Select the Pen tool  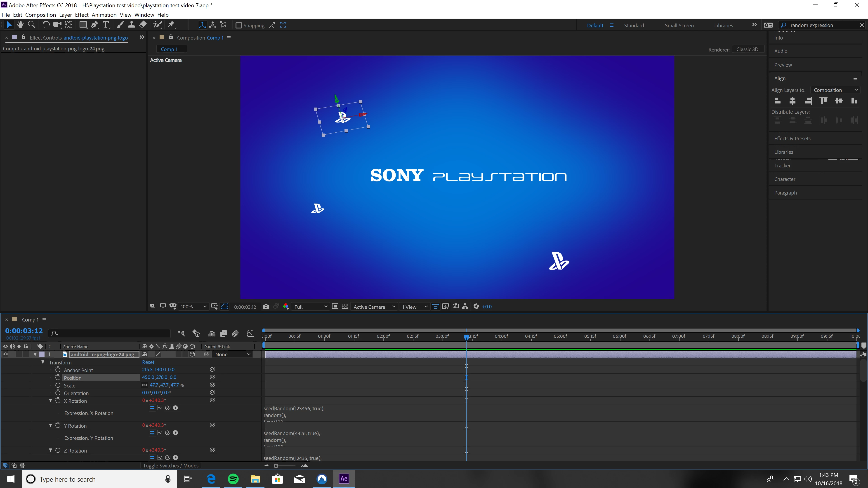(x=94, y=25)
